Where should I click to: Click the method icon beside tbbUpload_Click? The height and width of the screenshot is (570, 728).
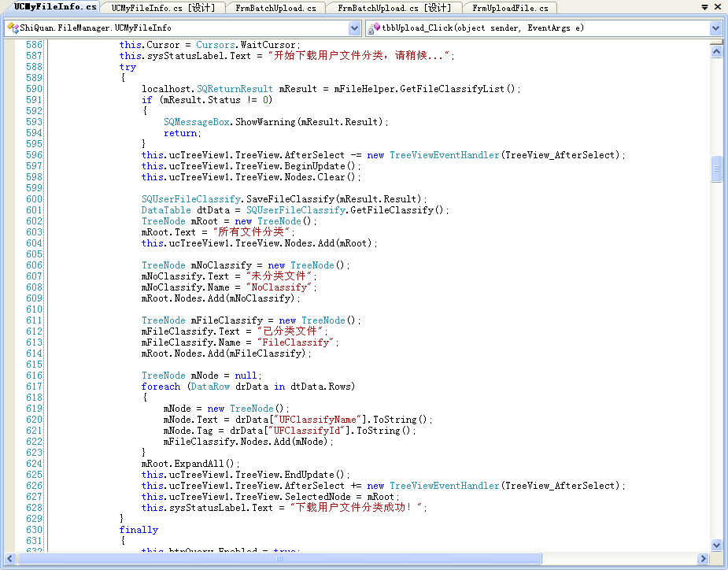tap(374, 28)
